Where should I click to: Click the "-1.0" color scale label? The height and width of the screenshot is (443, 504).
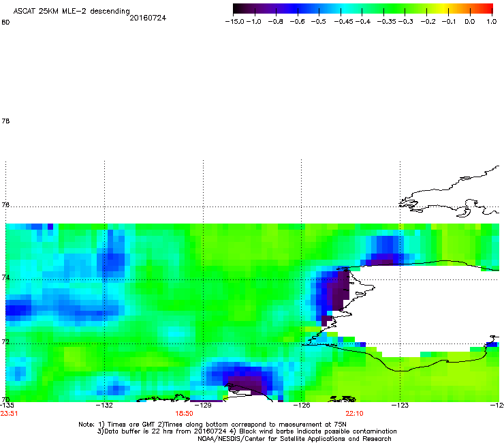click(254, 22)
